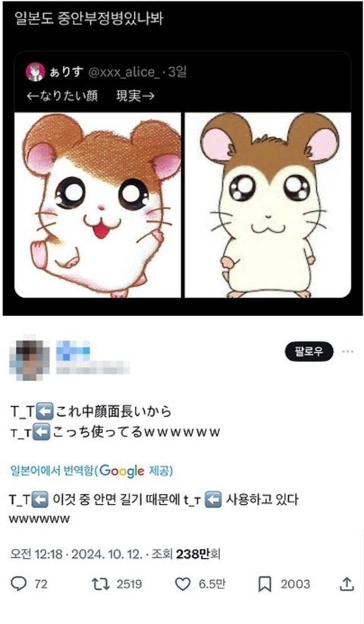This screenshot has width=364, height=624.
Task: Click the quoted user's avatar icon
Action: (35, 72)
